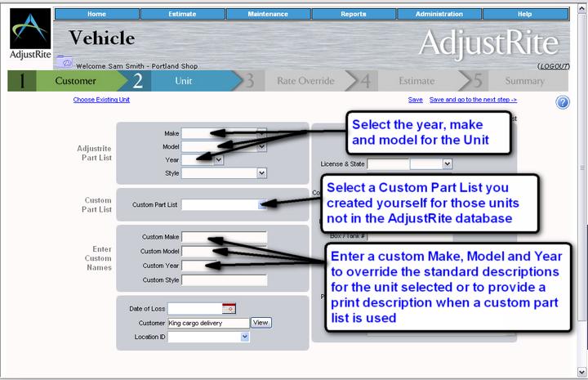588x380 pixels.
Task: Expand the Model dropdown
Action: coord(262,146)
